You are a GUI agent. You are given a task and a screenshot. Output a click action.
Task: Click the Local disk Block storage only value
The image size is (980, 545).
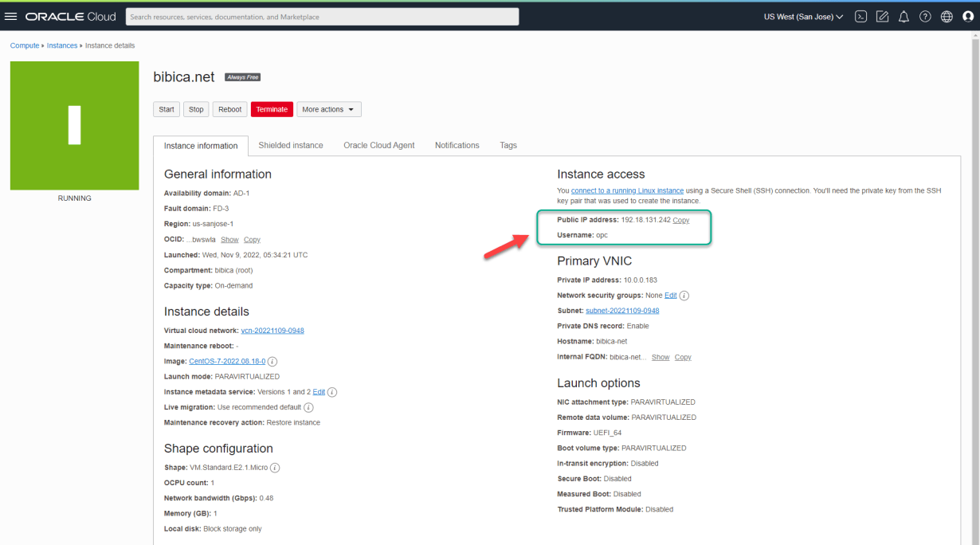click(233, 529)
